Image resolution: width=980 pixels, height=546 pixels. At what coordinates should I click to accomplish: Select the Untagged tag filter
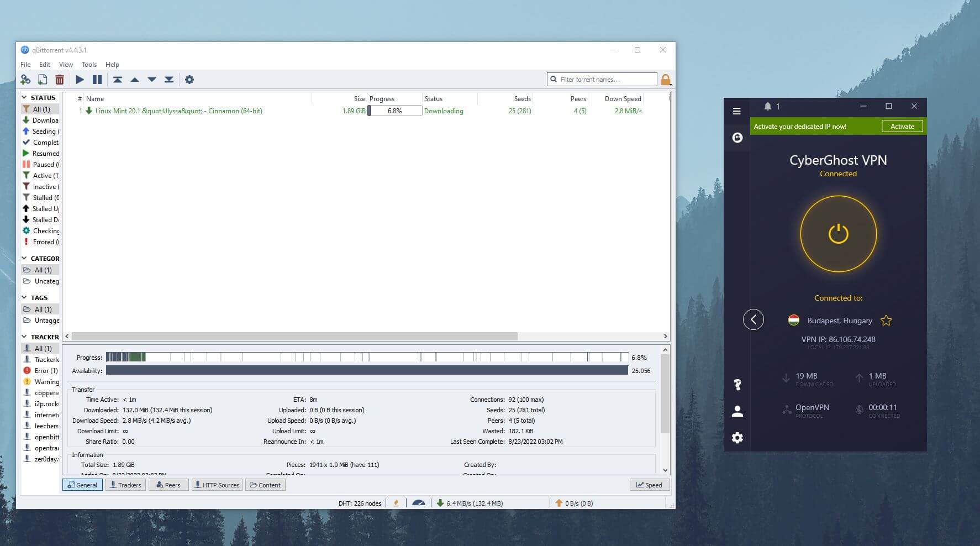tap(40, 321)
